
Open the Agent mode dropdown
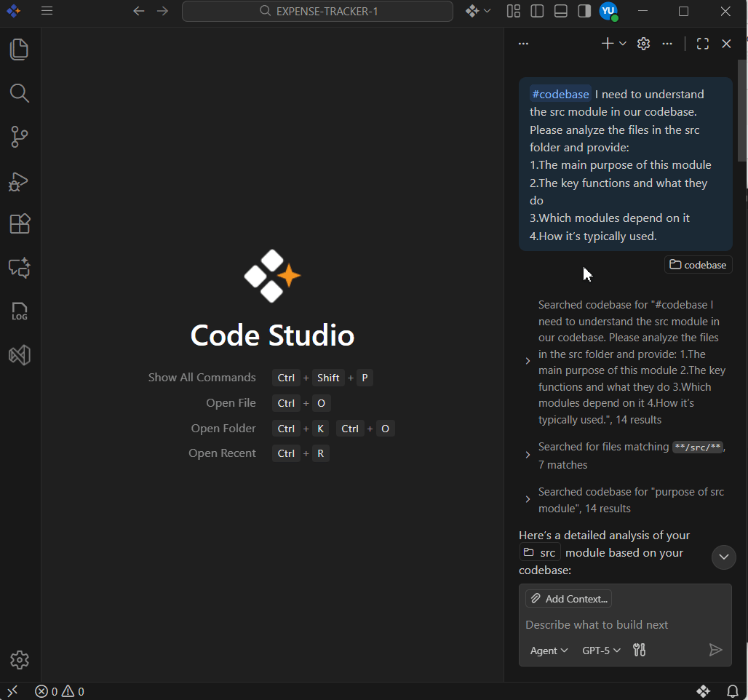pos(549,651)
